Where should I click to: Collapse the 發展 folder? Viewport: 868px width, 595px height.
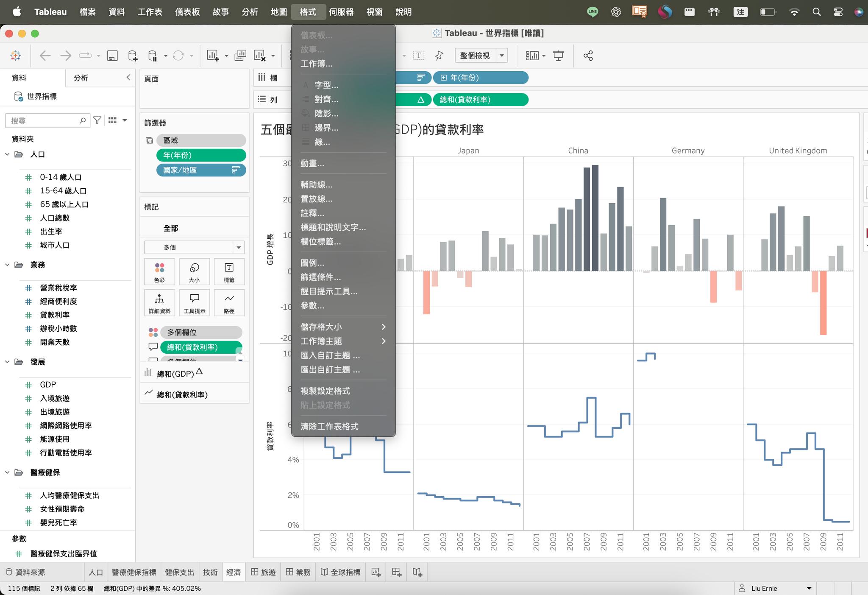tap(7, 362)
